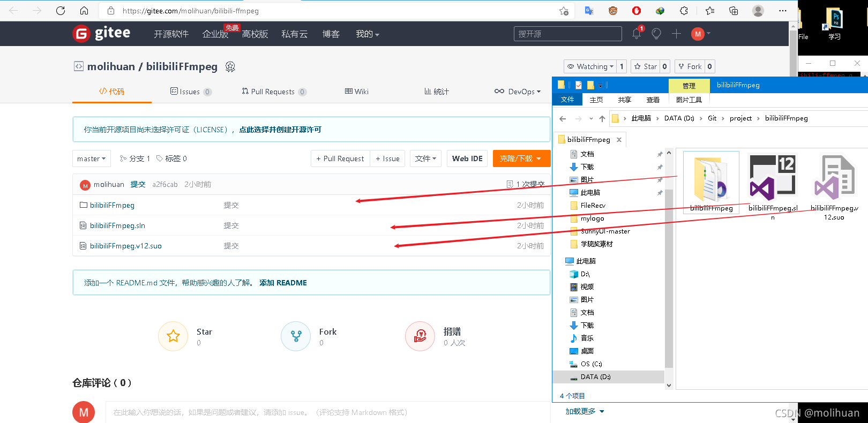Click the a2f6cab commit hash
Screen dimensions: 868x423
coord(165,184)
